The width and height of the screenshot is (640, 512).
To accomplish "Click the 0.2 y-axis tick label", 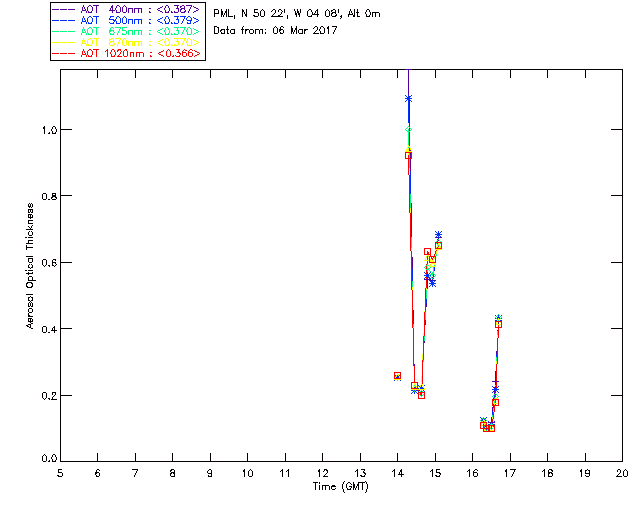I will (49, 396).
